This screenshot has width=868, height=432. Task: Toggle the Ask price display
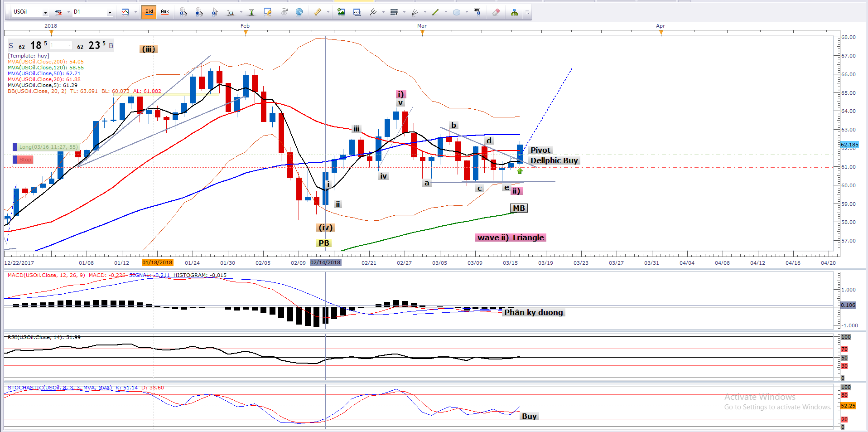[165, 12]
